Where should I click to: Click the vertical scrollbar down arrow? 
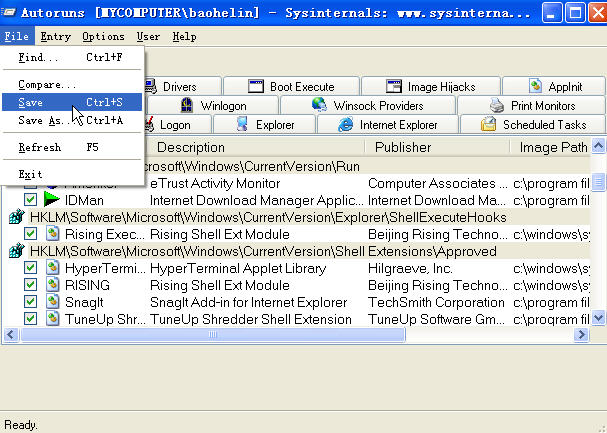point(598,318)
